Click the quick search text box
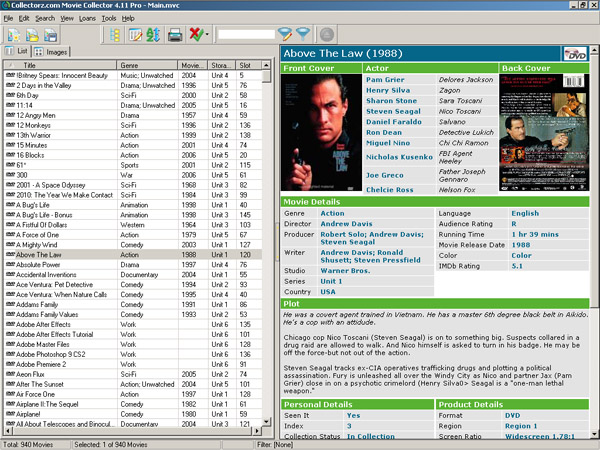 (246, 34)
